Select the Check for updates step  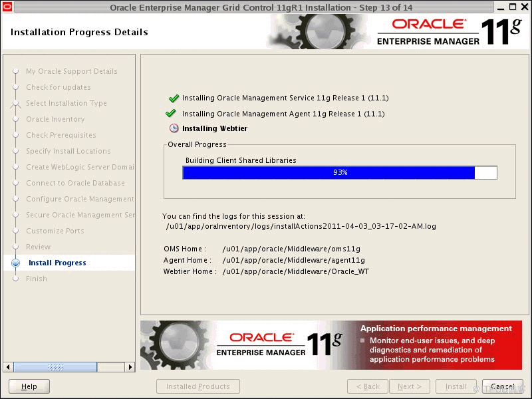pyautogui.click(x=59, y=87)
